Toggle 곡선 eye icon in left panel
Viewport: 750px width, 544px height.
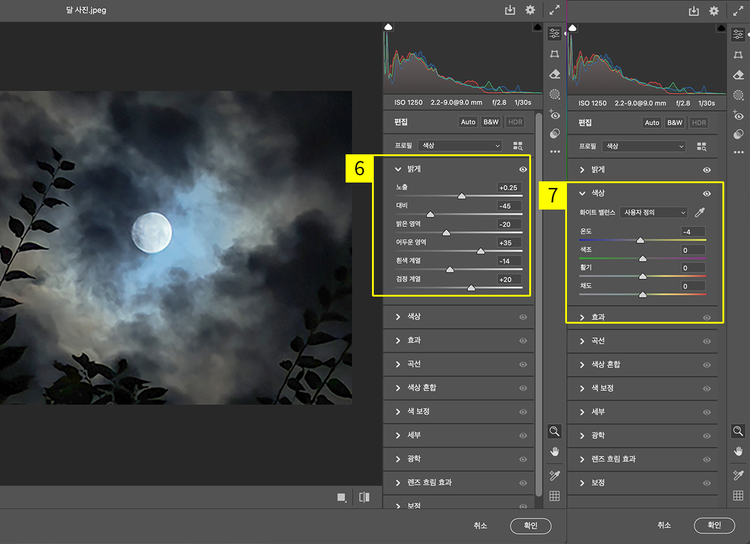click(523, 365)
